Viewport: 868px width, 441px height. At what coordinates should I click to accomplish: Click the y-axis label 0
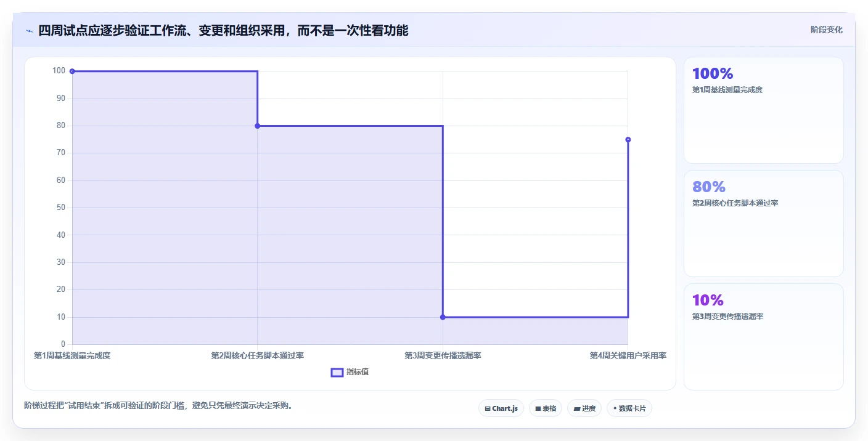click(x=63, y=344)
